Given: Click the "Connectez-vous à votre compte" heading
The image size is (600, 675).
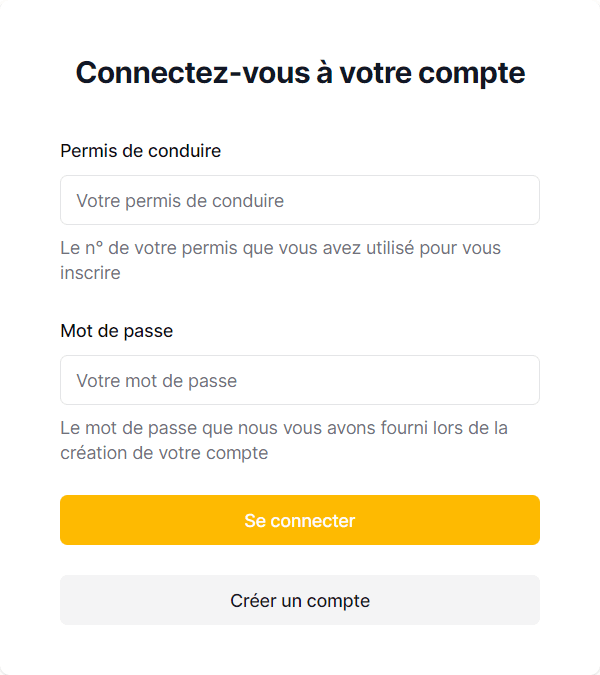Looking at the screenshot, I should tap(300, 73).
